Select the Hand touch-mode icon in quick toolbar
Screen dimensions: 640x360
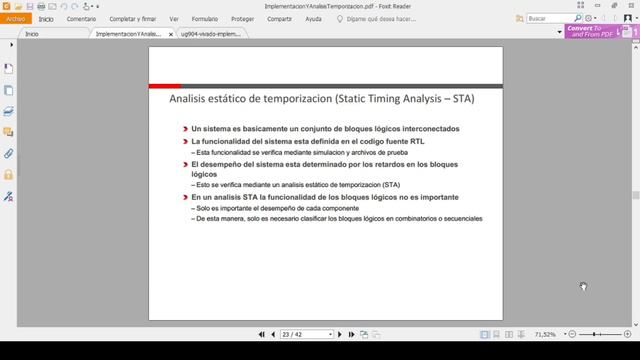click(x=86, y=7)
